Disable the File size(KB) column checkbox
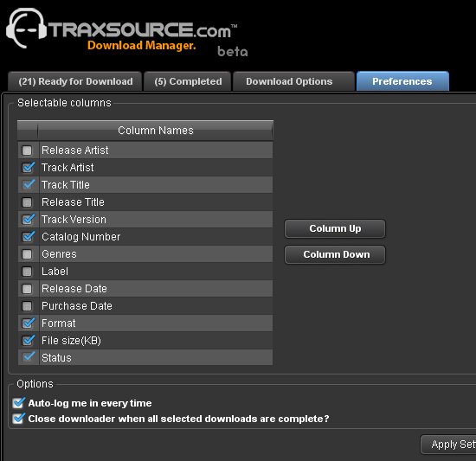476x461 pixels. pos(28,340)
